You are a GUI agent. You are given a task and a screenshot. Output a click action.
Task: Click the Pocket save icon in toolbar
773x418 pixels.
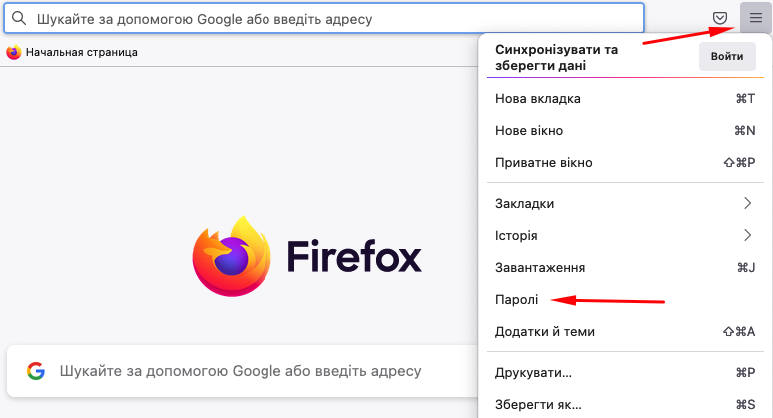[720, 18]
